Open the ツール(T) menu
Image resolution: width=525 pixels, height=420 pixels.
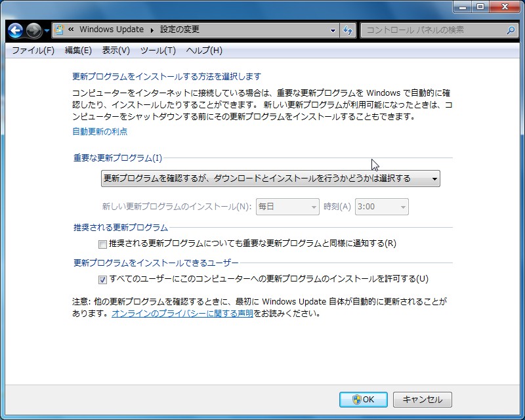[157, 51]
